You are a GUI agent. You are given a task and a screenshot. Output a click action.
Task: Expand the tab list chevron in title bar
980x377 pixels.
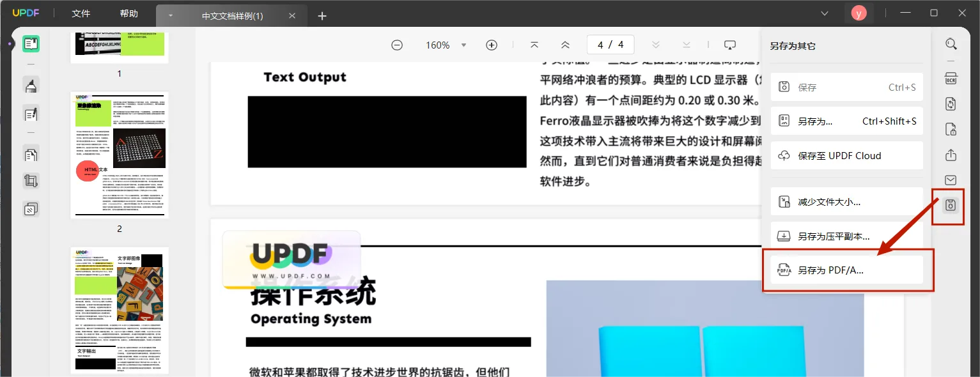pos(825,13)
